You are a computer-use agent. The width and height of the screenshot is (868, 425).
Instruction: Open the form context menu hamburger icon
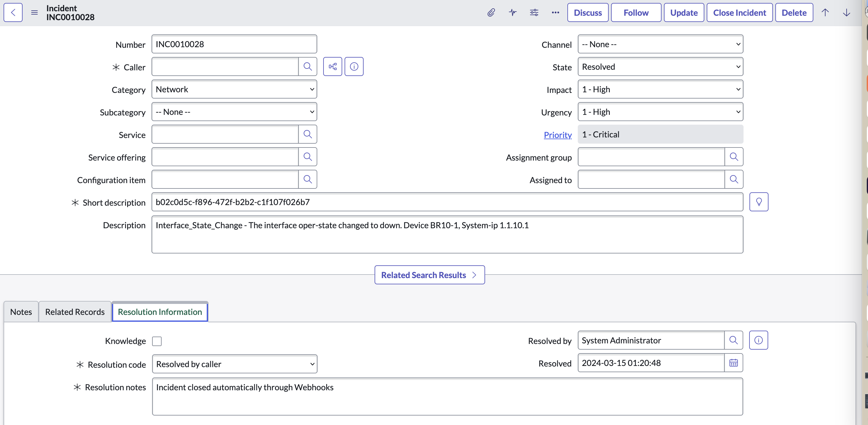tap(34, 12)
